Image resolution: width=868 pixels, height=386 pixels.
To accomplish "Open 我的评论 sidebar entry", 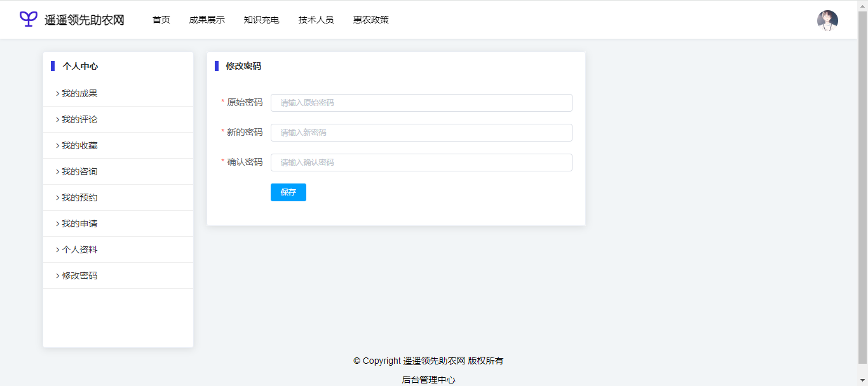I will click(79, 119).
